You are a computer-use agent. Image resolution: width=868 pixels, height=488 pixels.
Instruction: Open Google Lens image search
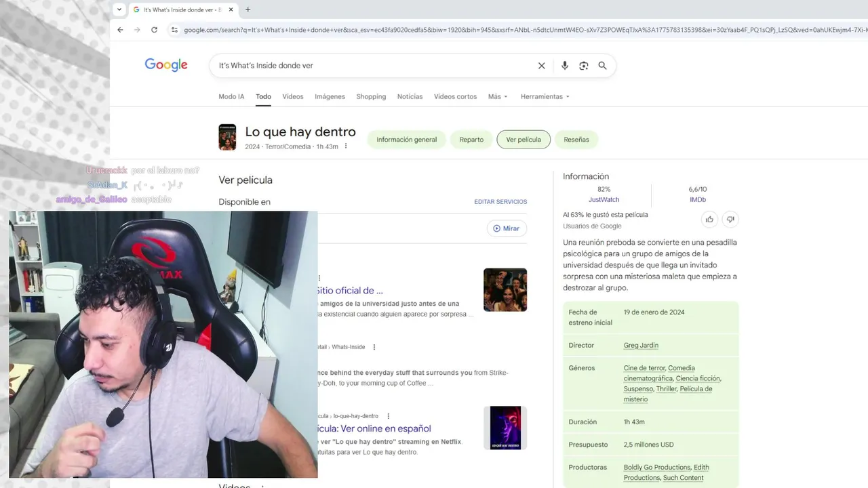tap(583, 66)
